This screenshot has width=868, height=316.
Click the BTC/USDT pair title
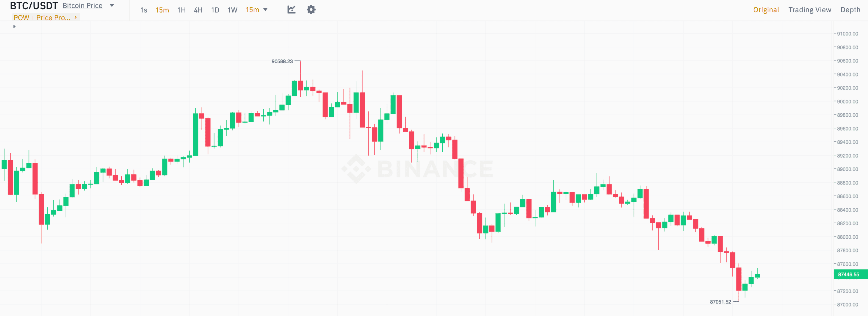34,6
